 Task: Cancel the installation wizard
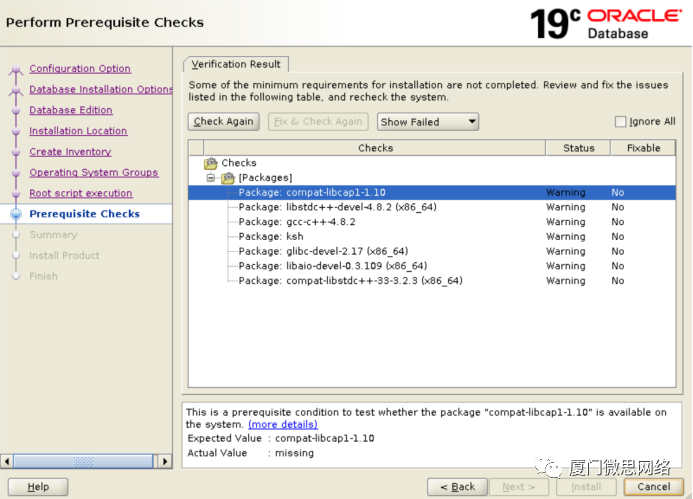click(654, 487)
